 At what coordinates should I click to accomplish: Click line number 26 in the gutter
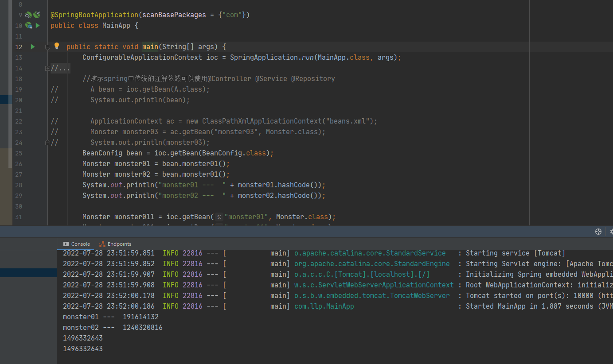click(19, 164)
